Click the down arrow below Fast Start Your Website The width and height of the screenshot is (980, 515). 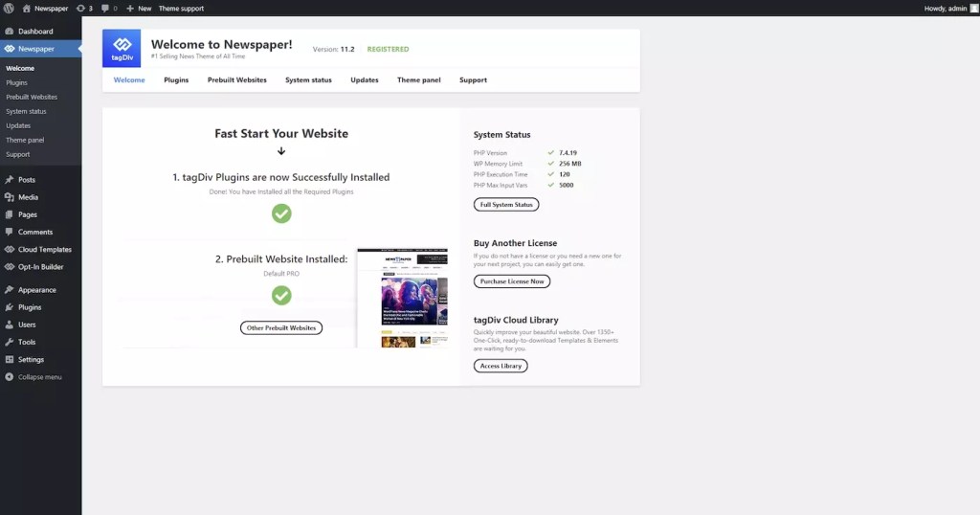[281, 151]
